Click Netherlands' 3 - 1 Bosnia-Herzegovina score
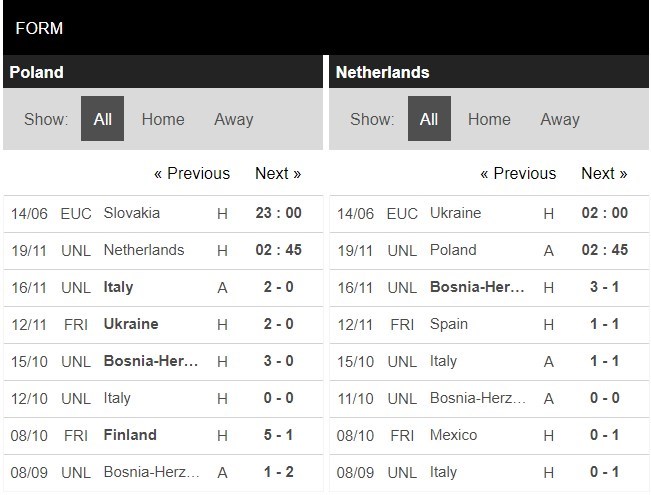Image resolution: width=651 pixels, height=495 pixels. (x=603, y=287)
